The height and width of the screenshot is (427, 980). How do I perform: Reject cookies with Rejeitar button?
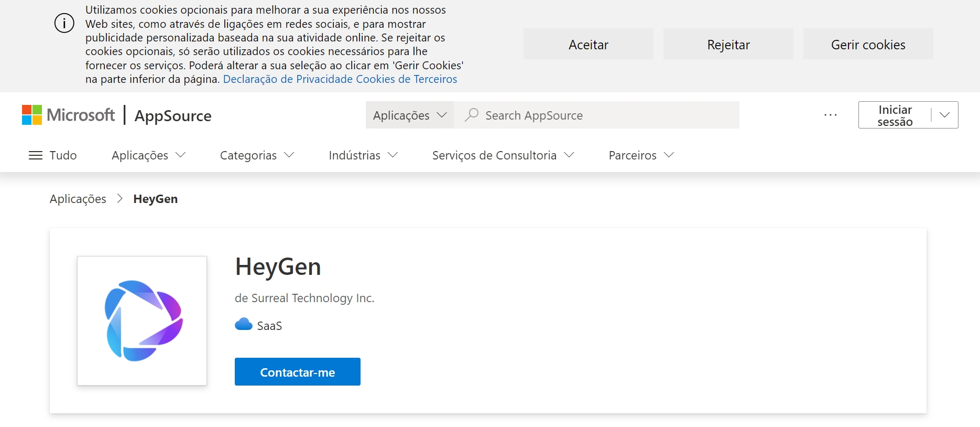728,44
